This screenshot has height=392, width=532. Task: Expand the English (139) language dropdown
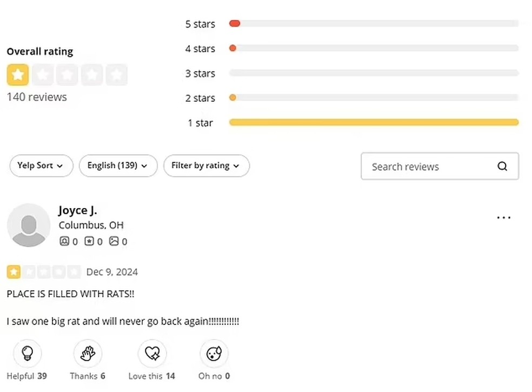pyautogui.click(x=118, y=165)
